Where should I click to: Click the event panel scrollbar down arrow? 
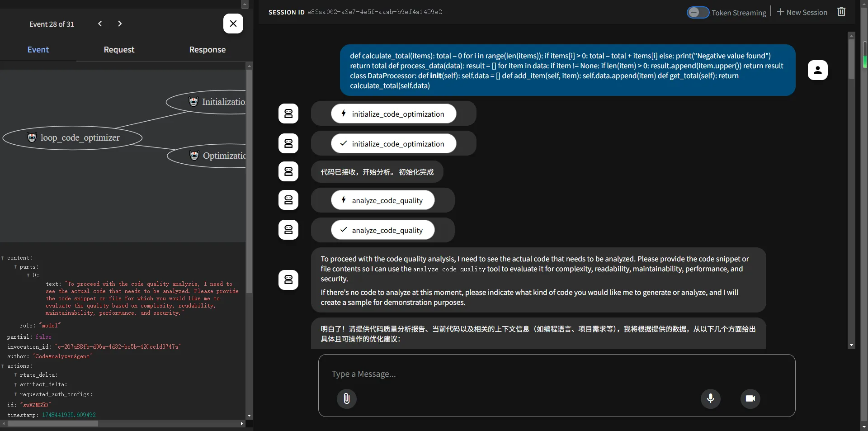click(249, 416)
